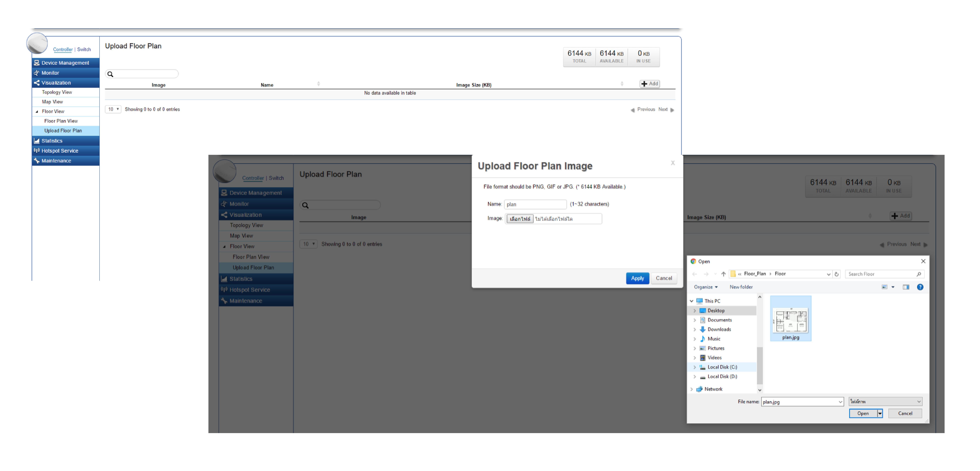
Task: Click Cancel in Upload Floor Plan Image dialog
Action: pos(664,278)
